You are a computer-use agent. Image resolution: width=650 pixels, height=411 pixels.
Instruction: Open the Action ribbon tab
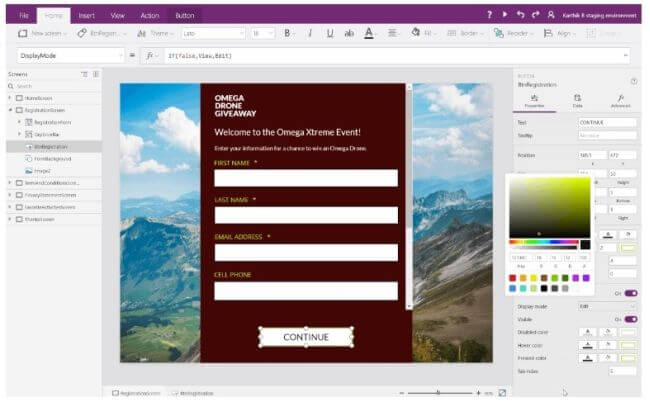(x=150, y=16)
